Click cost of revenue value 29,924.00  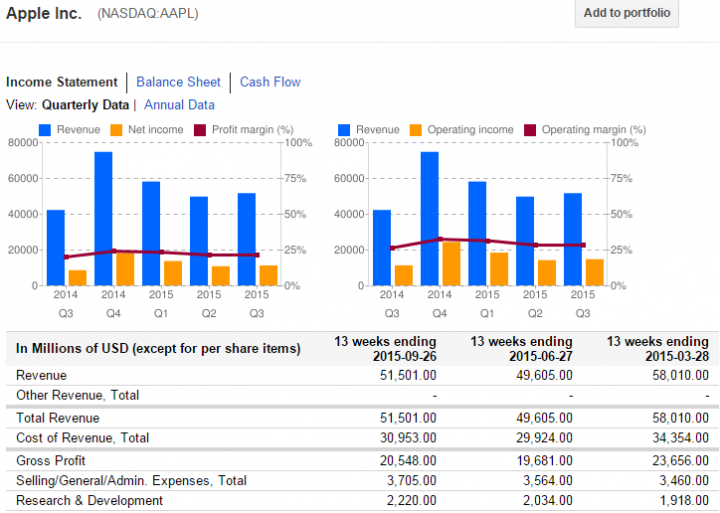click(x=544, y=438)
